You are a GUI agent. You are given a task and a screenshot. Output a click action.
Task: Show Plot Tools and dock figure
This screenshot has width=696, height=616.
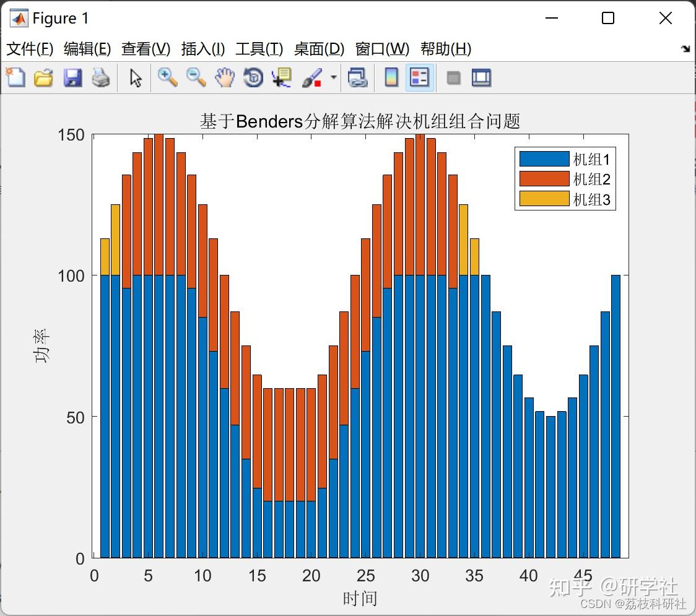(x=481, y=77)
